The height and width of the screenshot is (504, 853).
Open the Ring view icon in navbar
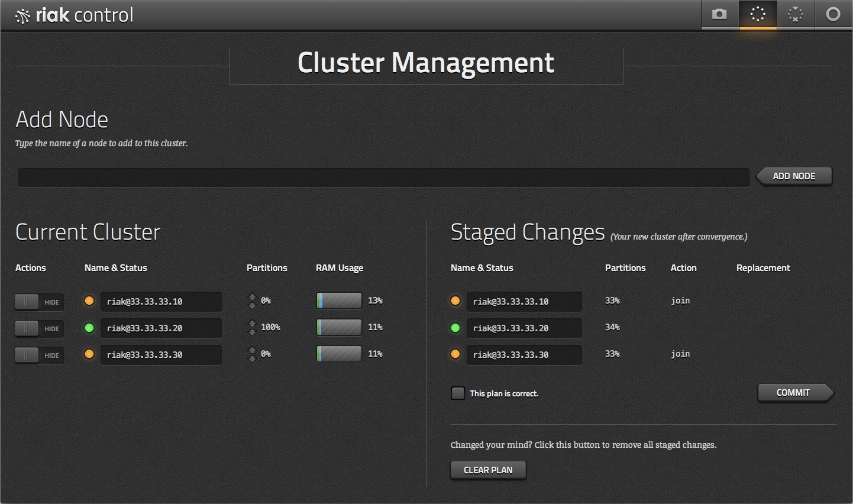(796, 15)
